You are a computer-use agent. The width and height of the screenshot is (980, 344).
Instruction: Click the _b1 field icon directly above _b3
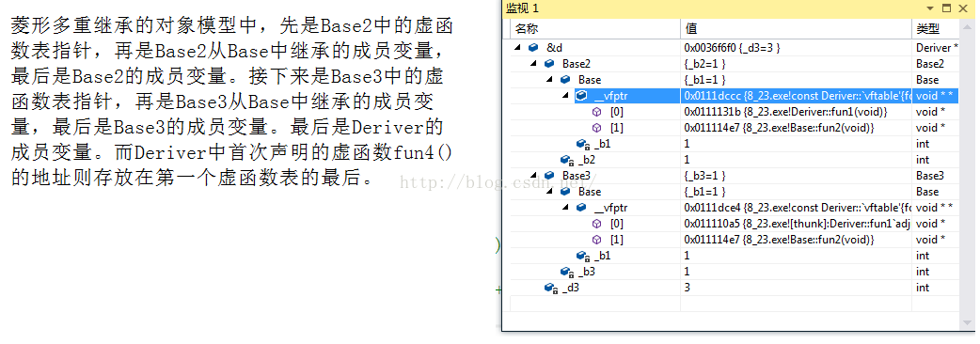[583, 256]
